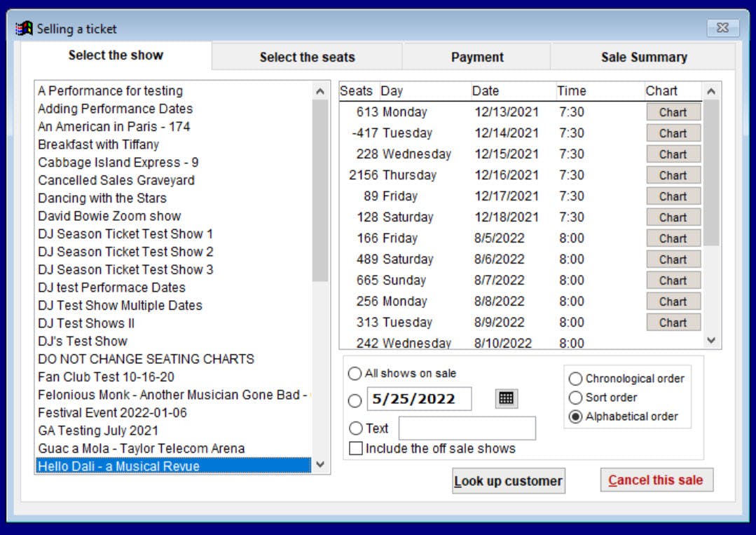This screenshot has height=535, width=756.
Task: Click the Text search input field
Action: (x=467, y=428)
